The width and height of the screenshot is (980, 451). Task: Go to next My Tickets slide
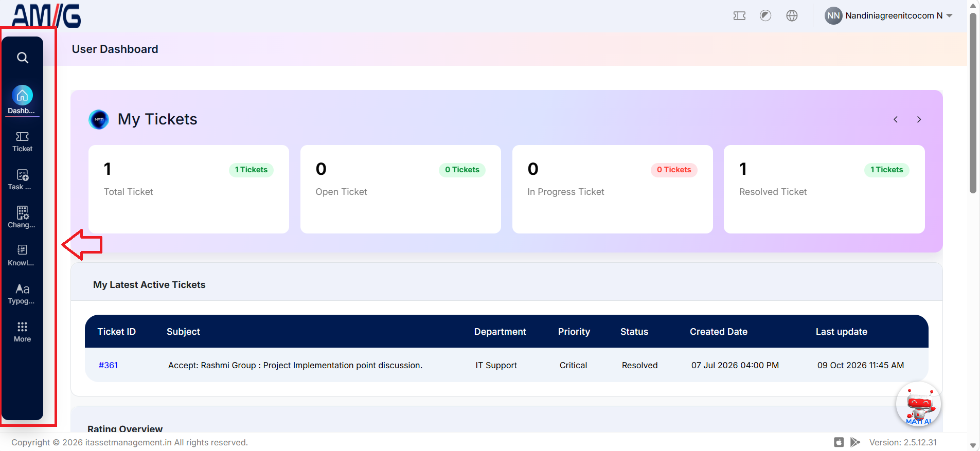point(919,119)
